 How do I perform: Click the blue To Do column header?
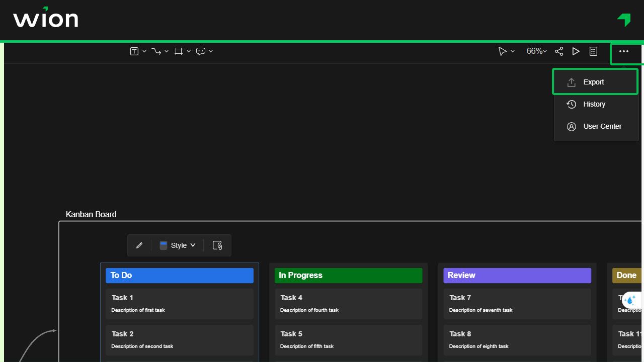coord(180,276)
